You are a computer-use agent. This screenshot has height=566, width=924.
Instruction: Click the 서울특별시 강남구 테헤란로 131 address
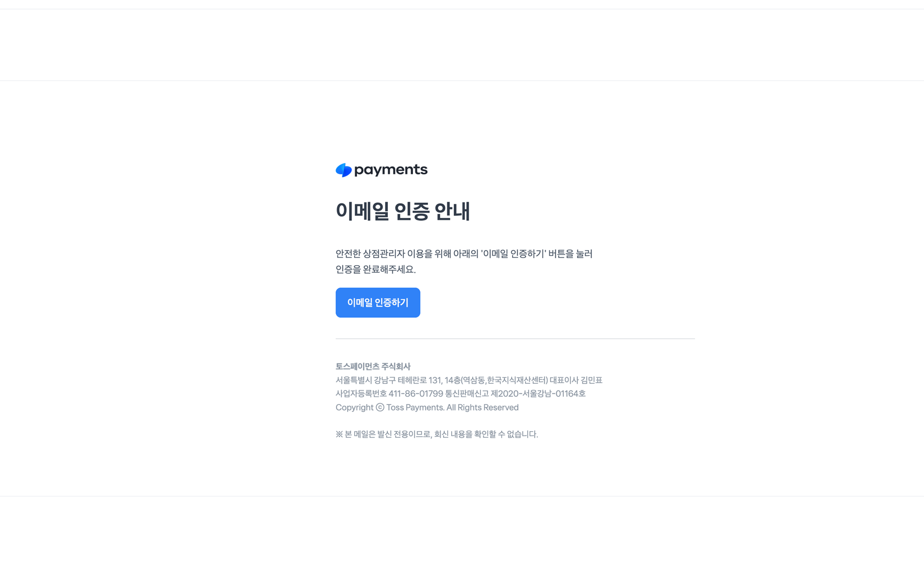pos(389,380)
